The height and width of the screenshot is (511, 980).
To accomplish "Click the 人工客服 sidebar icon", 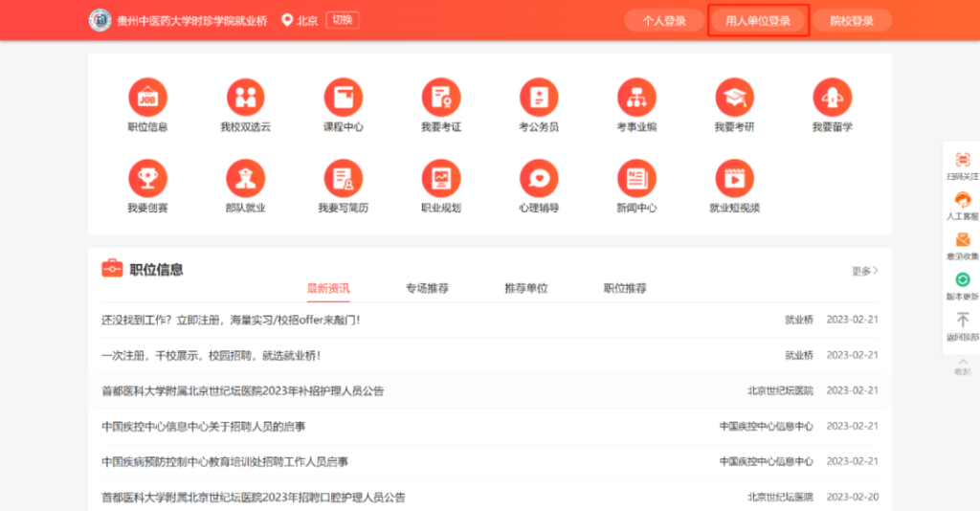I will point(963,200).
